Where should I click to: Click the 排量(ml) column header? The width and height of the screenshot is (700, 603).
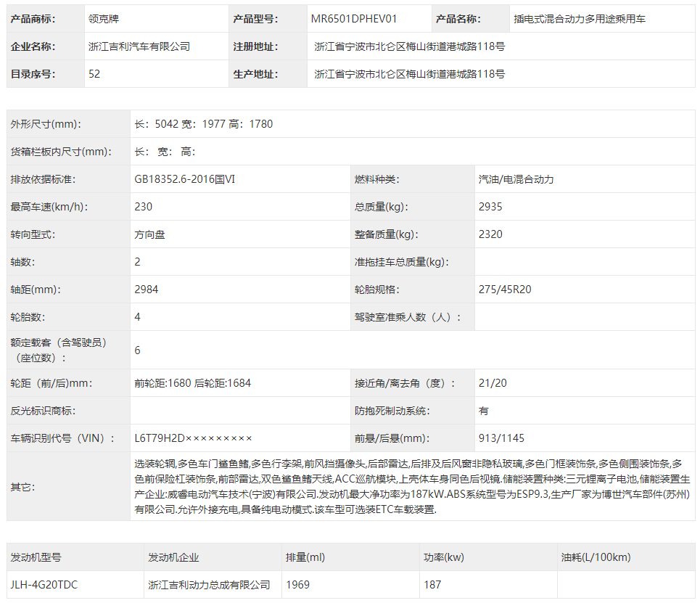point(305,557)
